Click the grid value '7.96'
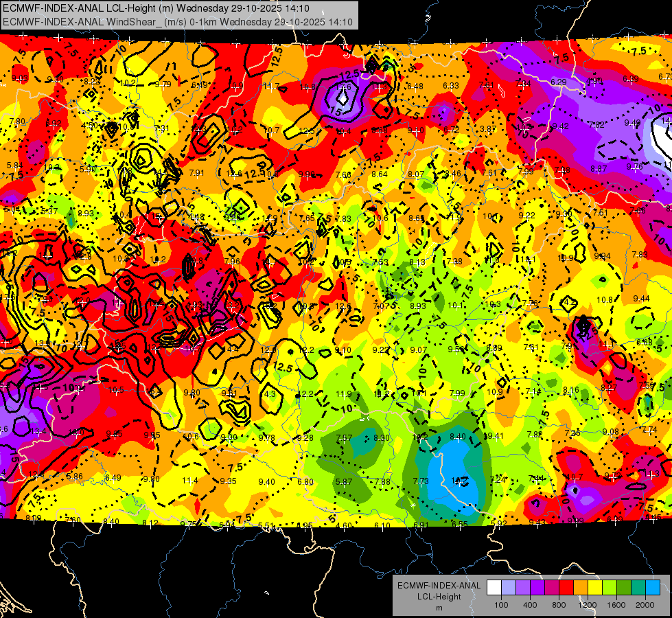Screen dimensions: 672x618 pyautogui.click(x=232, y=261)
